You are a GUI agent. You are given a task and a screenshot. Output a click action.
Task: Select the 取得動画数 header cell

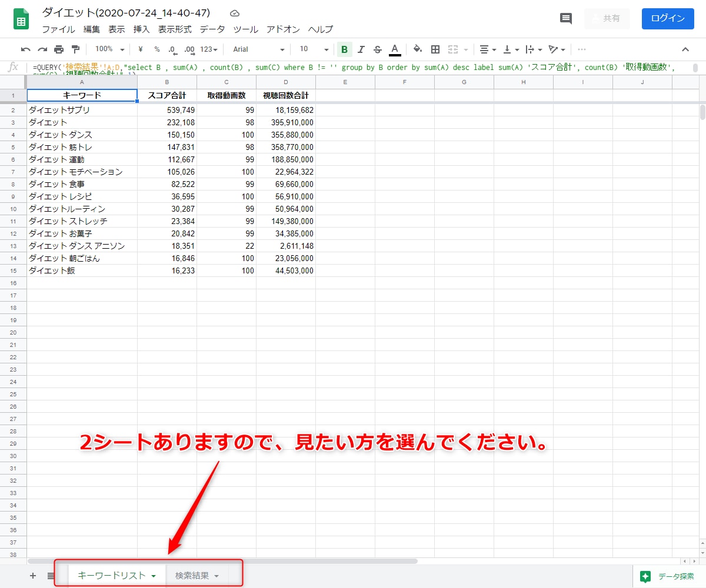pos(227,95)
